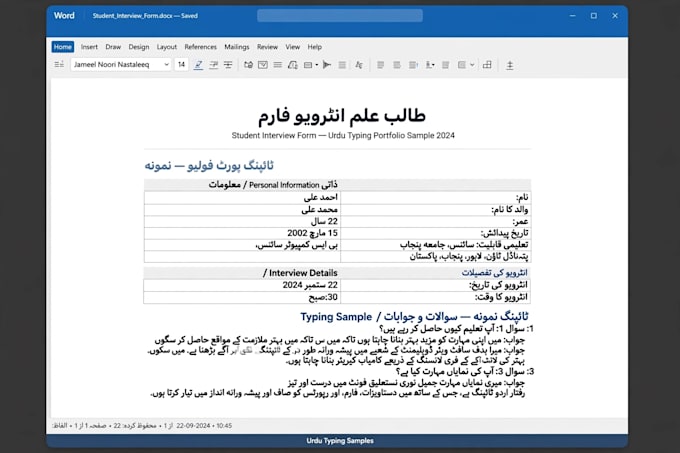Open the Home ribbon tab
This screenshot has height=453, width=680.
pos(63,47)
